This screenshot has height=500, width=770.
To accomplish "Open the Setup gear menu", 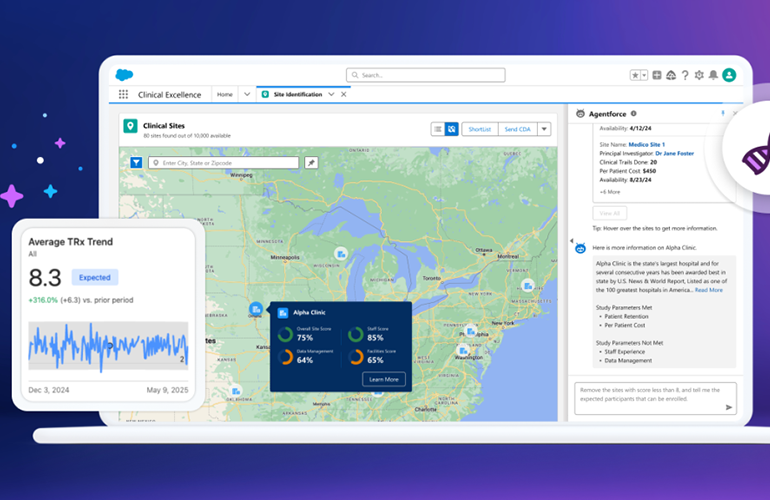I will tap(699, 75).
